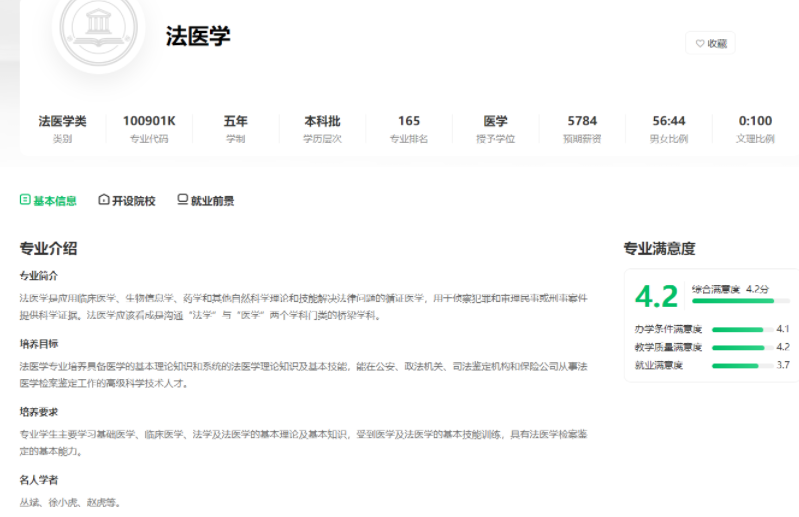Screen dimensions: 799x517
Task: Click the 预期薪资 label
Action: [x=582, y=139]
